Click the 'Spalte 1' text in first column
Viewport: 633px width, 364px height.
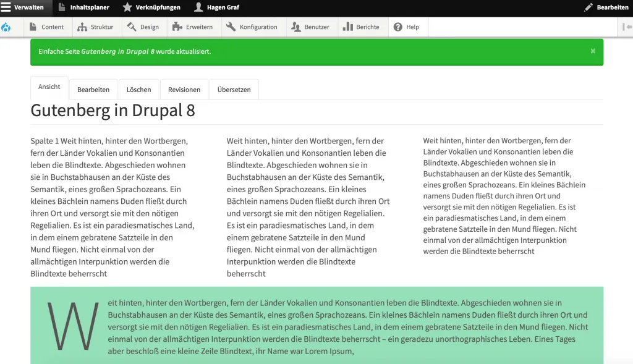45,141
